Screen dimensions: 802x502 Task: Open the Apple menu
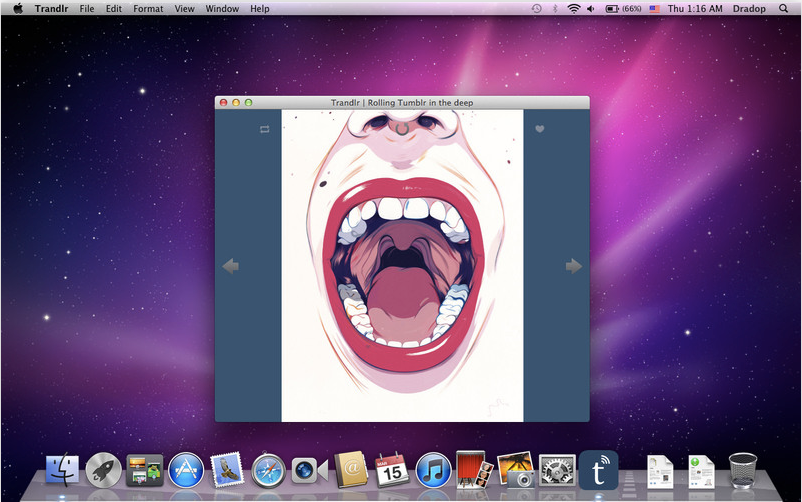pos(18,9)
